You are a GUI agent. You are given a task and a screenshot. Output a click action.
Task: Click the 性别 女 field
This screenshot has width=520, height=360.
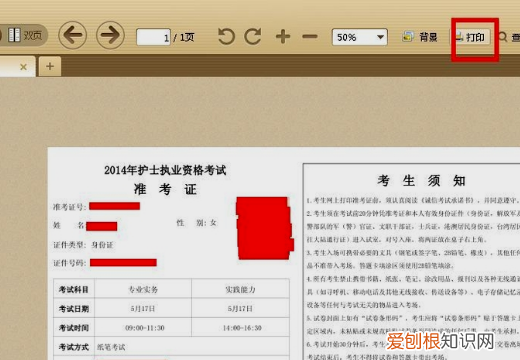196,223
